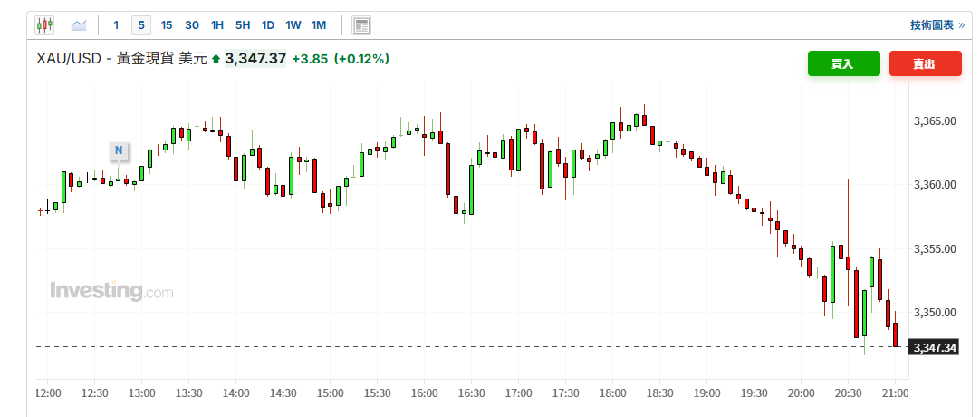Viewport: 980px width, 417px height.
Task: Switch to candlestick chart type icon
Action: 44,25
